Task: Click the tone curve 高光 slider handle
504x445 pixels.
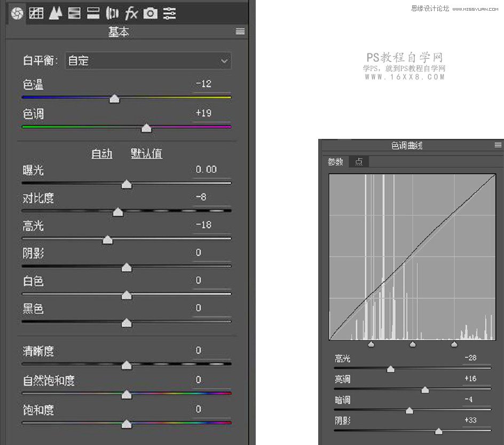Action: point(390,369)
